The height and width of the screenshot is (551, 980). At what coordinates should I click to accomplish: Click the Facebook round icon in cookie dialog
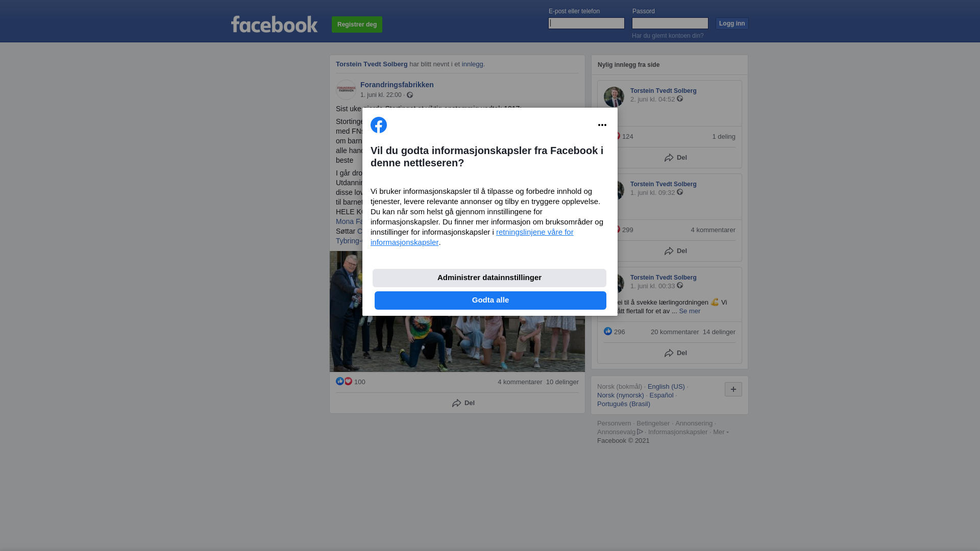coord(379,125)
